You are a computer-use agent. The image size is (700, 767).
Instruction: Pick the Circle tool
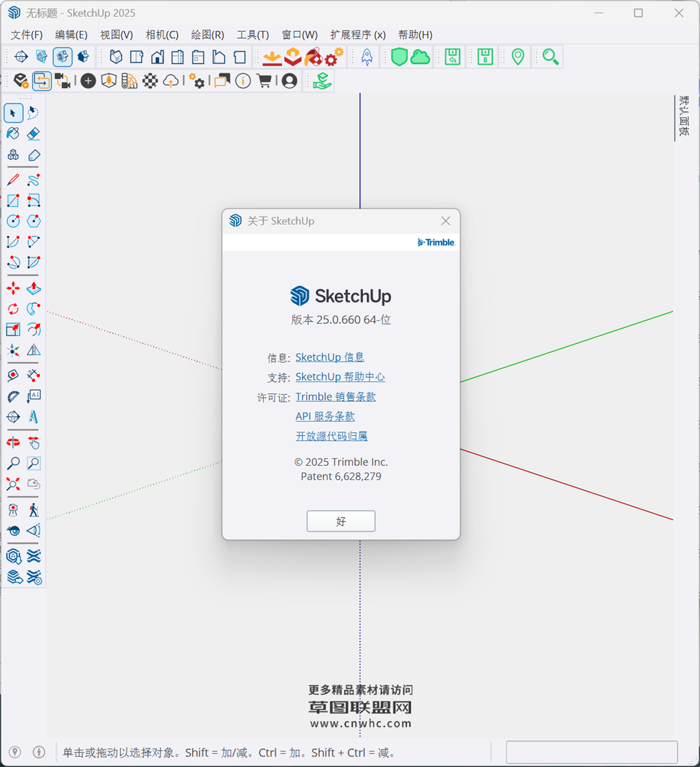click(x=13, y=221)
